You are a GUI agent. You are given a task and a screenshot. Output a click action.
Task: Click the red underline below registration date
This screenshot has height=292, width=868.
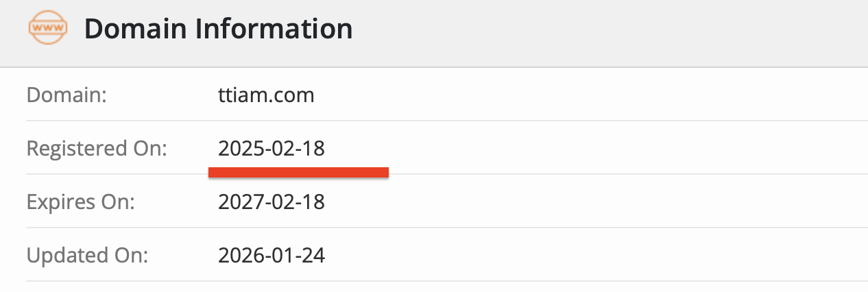pyautogui.click(x=299, y=172)
